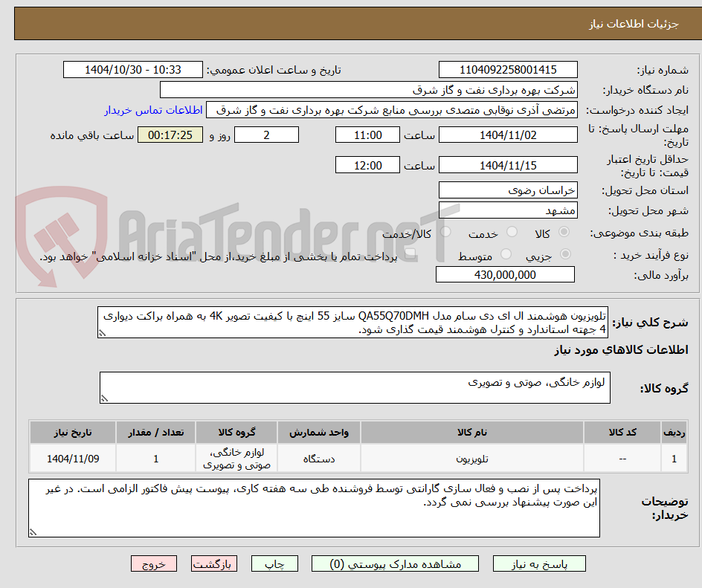Click the remaining days field showing 2
The width and height of the screenshot is (702, 588).
point(266,135)
